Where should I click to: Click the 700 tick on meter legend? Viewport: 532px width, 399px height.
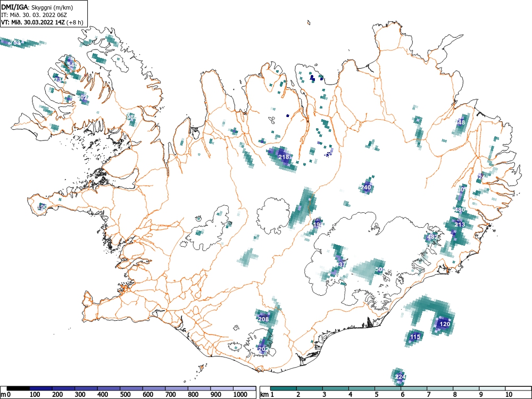click(170, 394)
